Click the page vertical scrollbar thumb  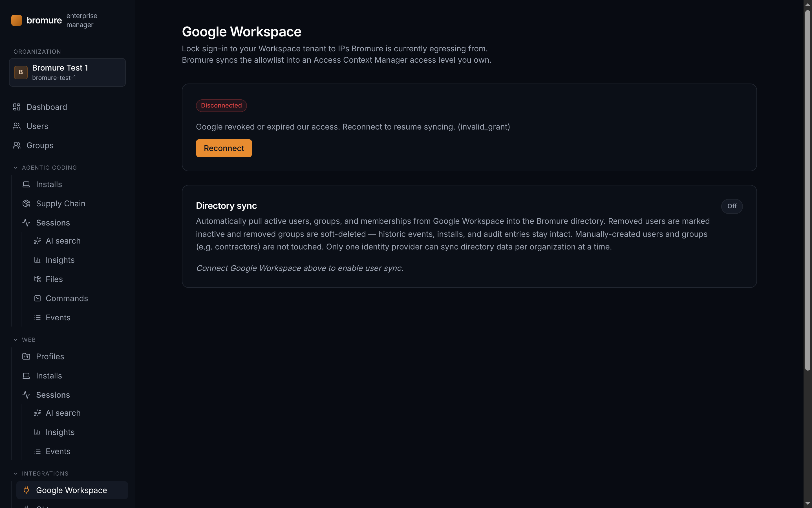coord(808,190)
